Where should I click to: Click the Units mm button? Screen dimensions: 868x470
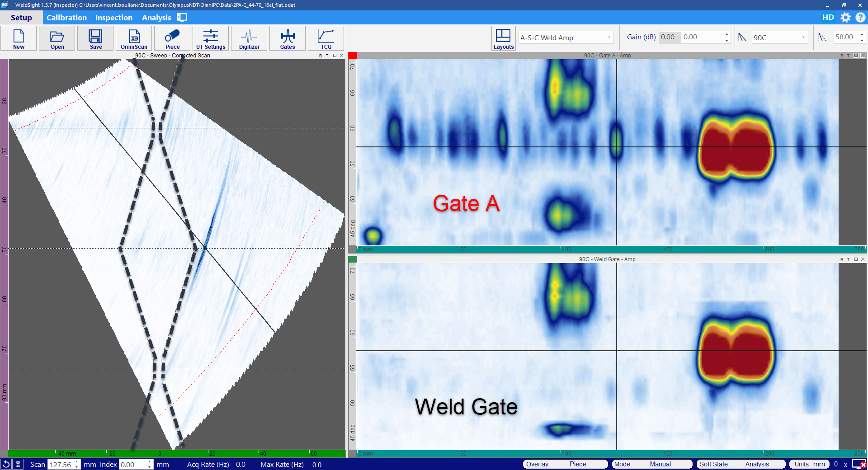pos(809,464)
